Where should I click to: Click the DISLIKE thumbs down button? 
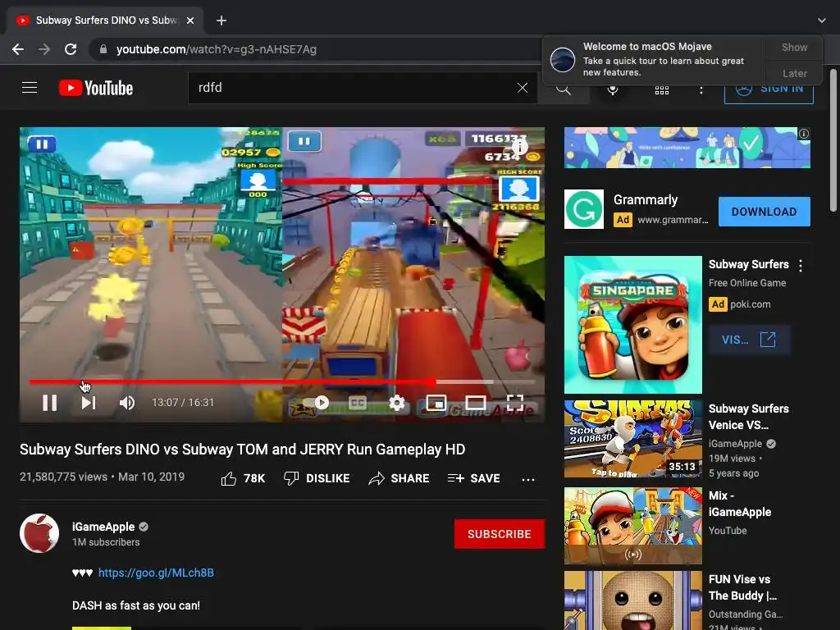click(x=317, y=478)
